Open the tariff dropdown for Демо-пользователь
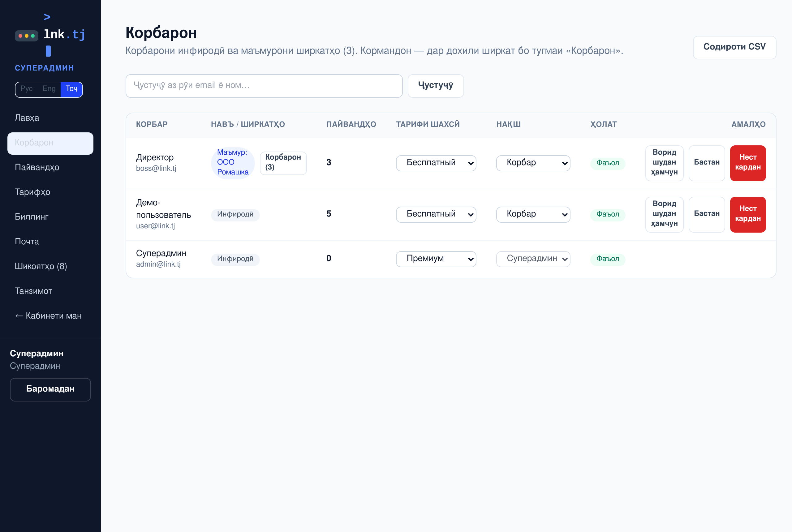 (436, 214)
